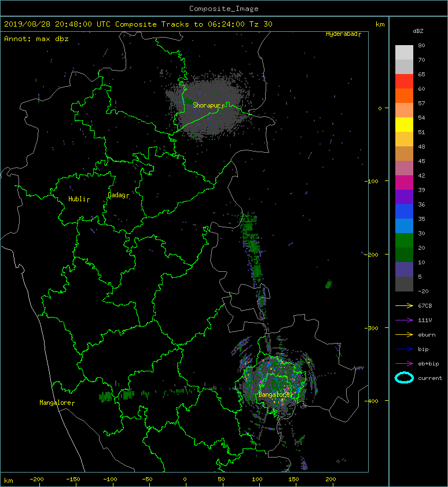Click the 150 tick on the horizontal axis
This screenshot has width=448, height=487.
point(294,479)
